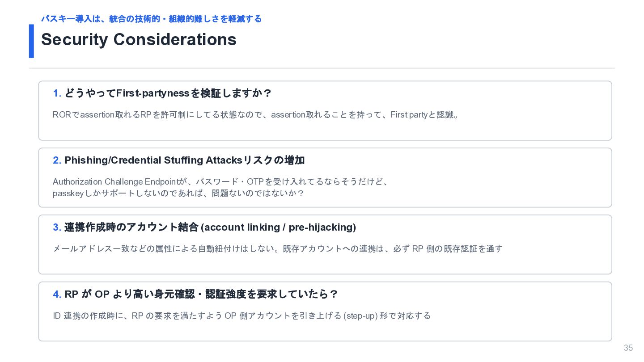Click the text about not auto-linking by email address
The height and width of the screenshot is (362, 644).
(x=278, y=248)
